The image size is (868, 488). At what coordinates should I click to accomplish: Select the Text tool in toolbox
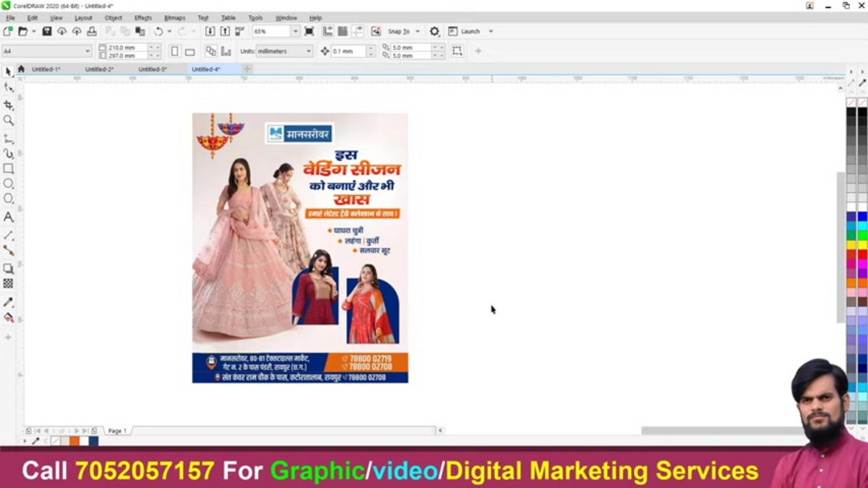pos(8,217)
